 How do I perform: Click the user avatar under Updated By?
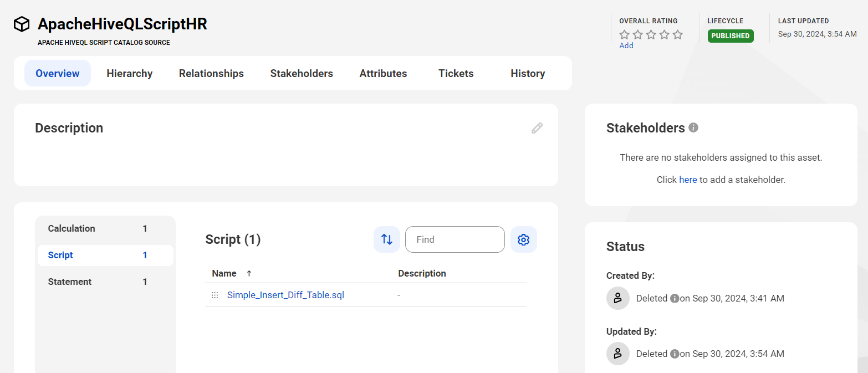(618, 354)
